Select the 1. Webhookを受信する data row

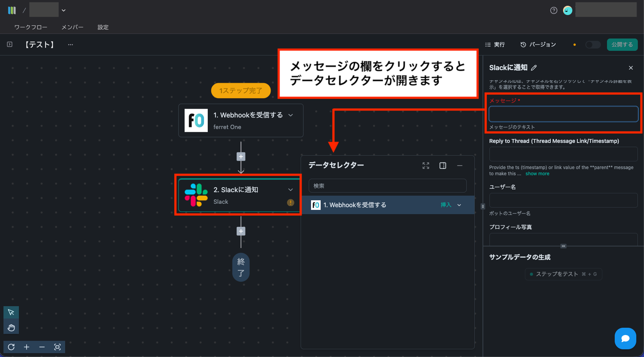388,205
